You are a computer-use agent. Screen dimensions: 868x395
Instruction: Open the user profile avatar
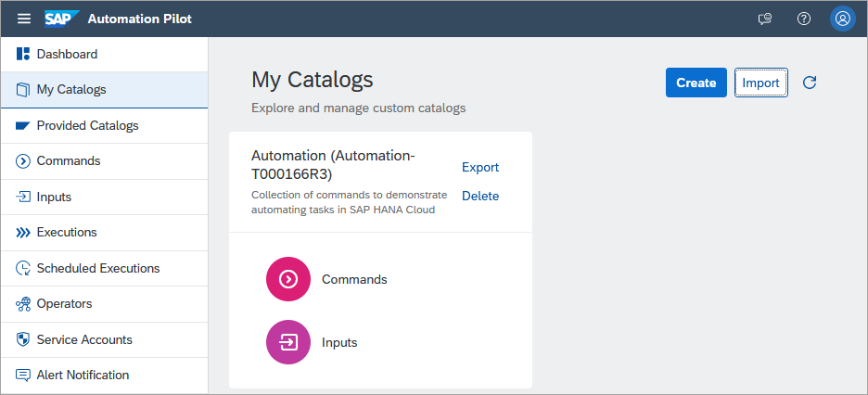coord(843,19)
